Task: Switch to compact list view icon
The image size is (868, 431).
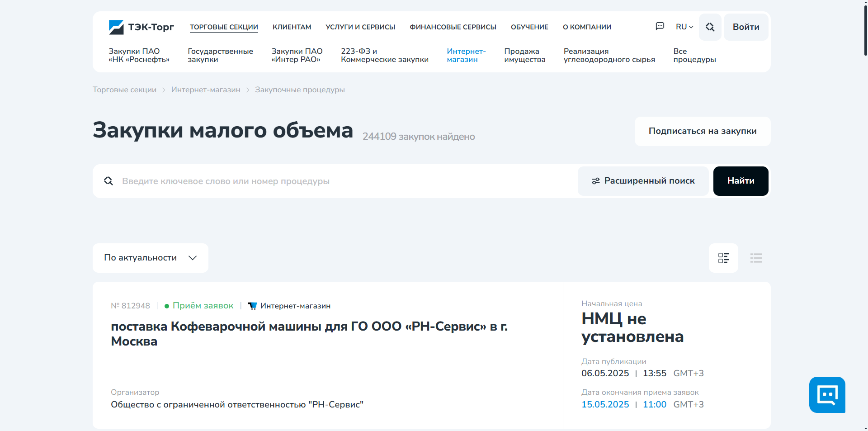Action: point(756,258)
